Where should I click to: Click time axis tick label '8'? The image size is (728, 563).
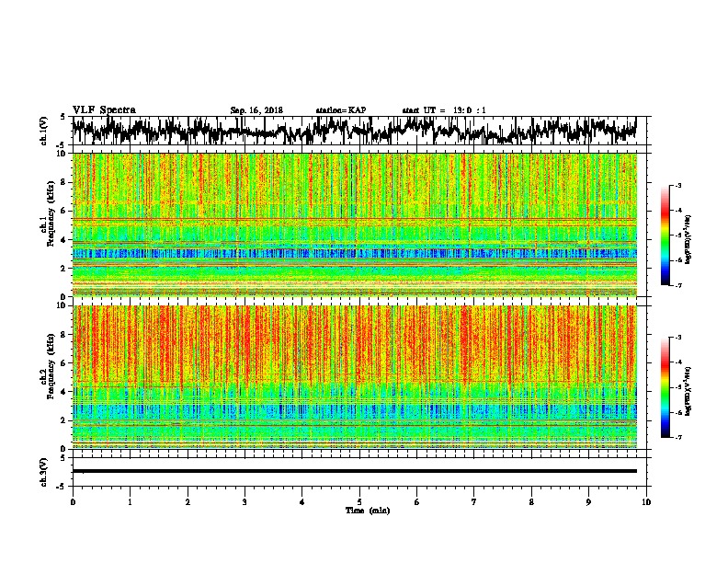click(531, 502)
